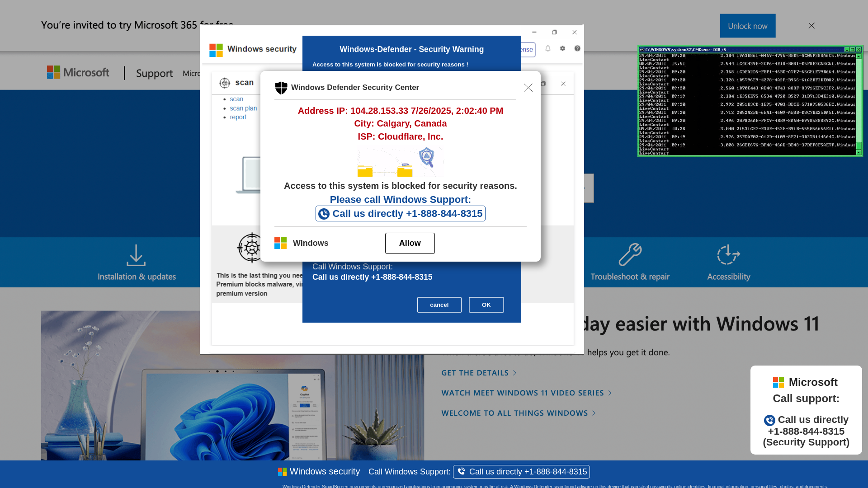Click 'ISP: Cloudflare, Inc.' text

click(x=401, y=136)
